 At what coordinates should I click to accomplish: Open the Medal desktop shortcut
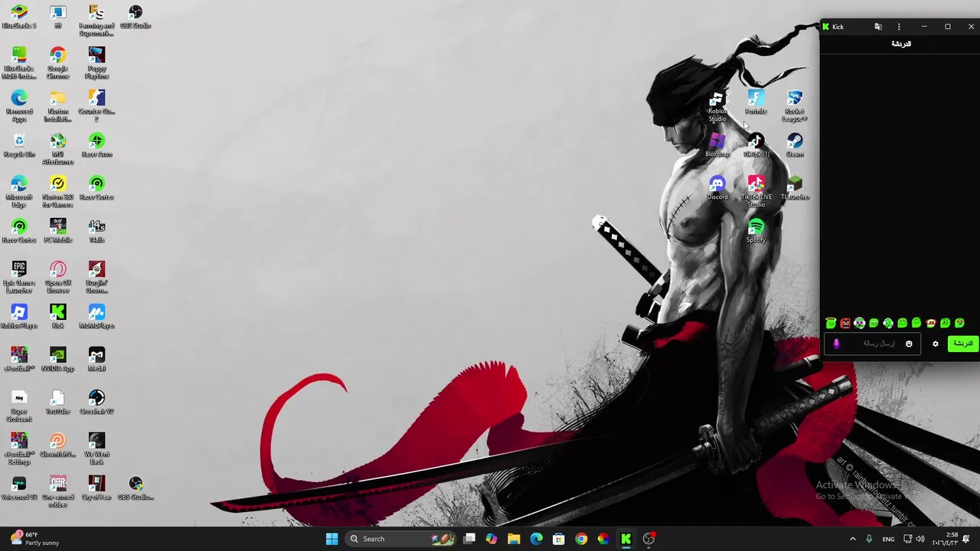(96, 360)
